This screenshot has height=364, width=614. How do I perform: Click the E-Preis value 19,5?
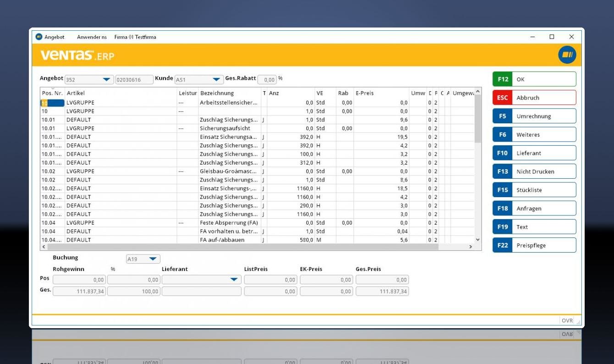coord(382,137)
